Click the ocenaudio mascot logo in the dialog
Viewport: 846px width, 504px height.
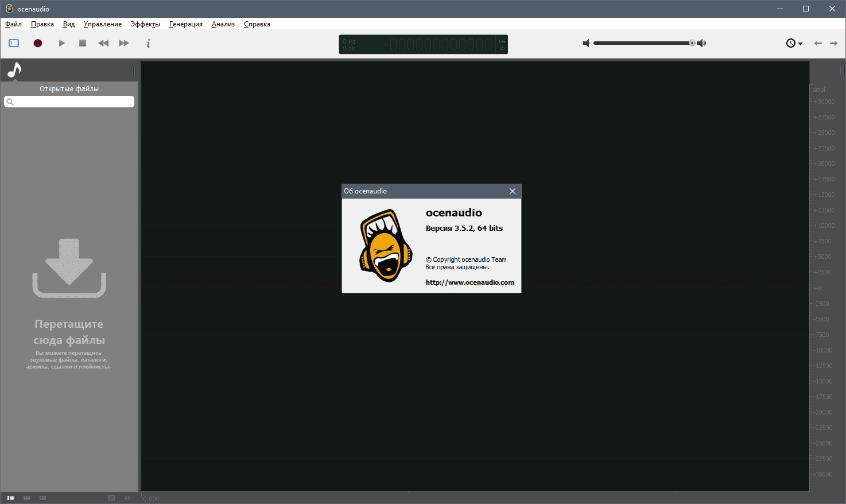point(386,246)
